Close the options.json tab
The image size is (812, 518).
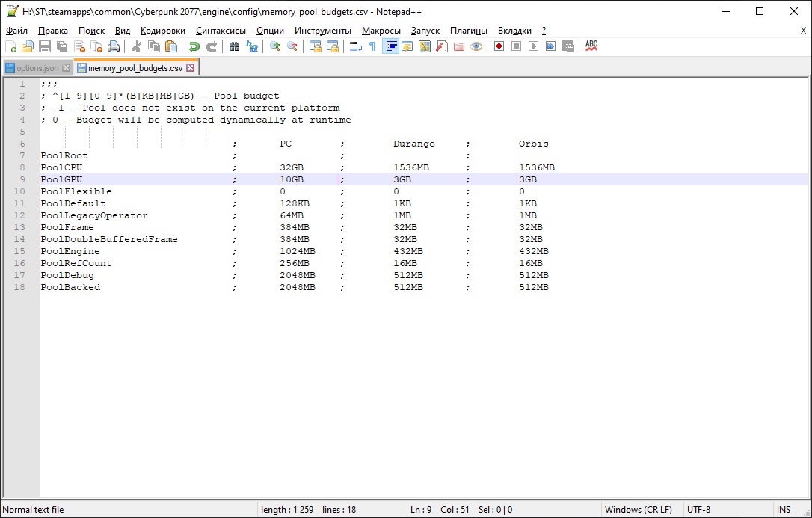click(x=66, y=68)
